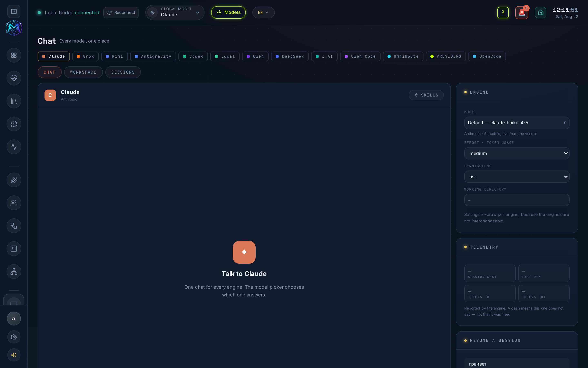Select the OmniRoute engine chip
This screenshot has height=368, width=588.
[x=403, y=56]
